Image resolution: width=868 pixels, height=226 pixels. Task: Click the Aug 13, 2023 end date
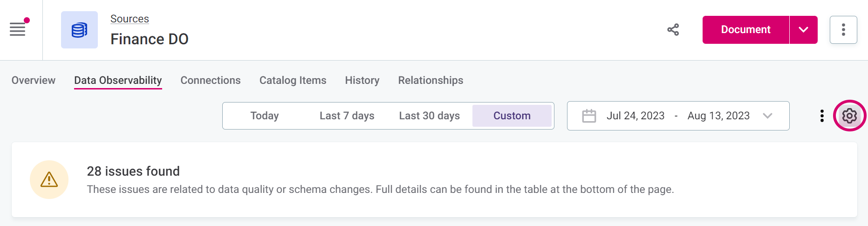tap(718, 116)
